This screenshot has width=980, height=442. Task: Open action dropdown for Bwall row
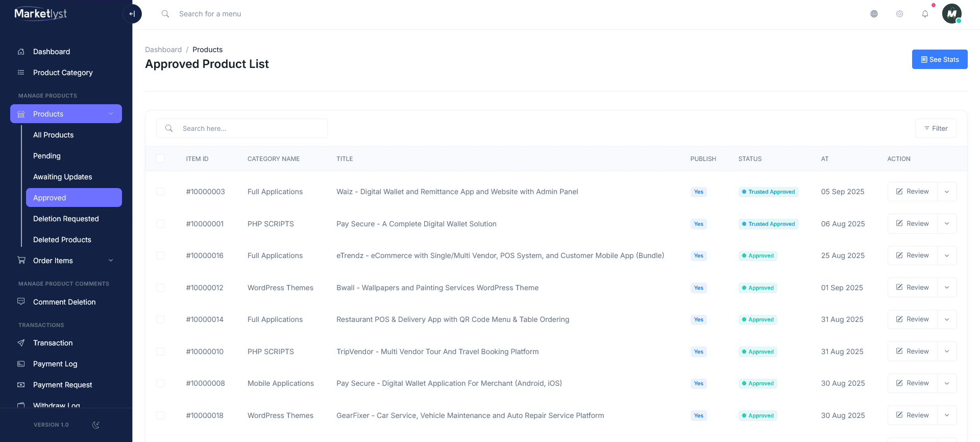tap(947, 288)
